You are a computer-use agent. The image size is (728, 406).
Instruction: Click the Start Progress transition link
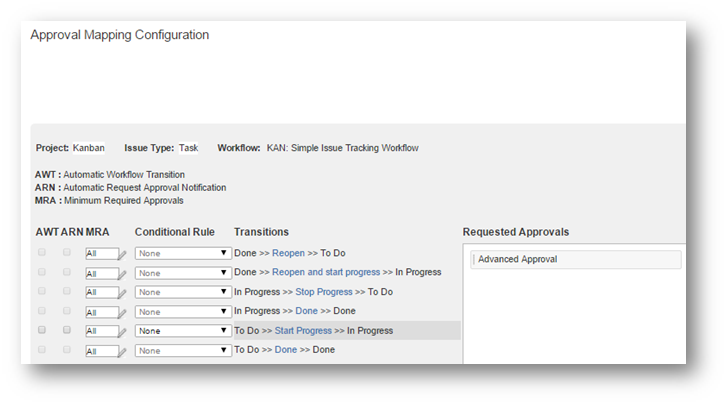[303, 331]
